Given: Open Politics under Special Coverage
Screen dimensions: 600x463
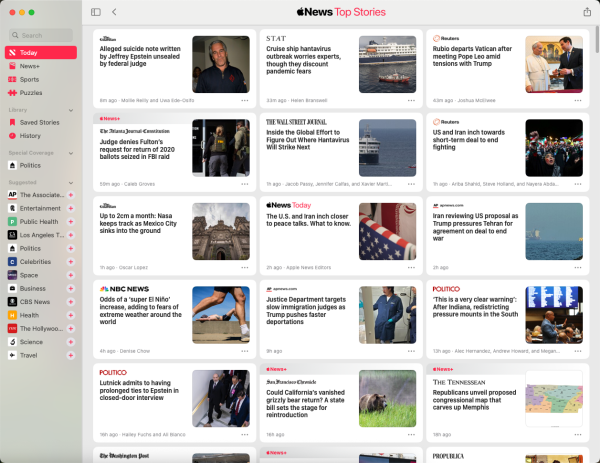Looking at the screenshot, I should 41,165.
